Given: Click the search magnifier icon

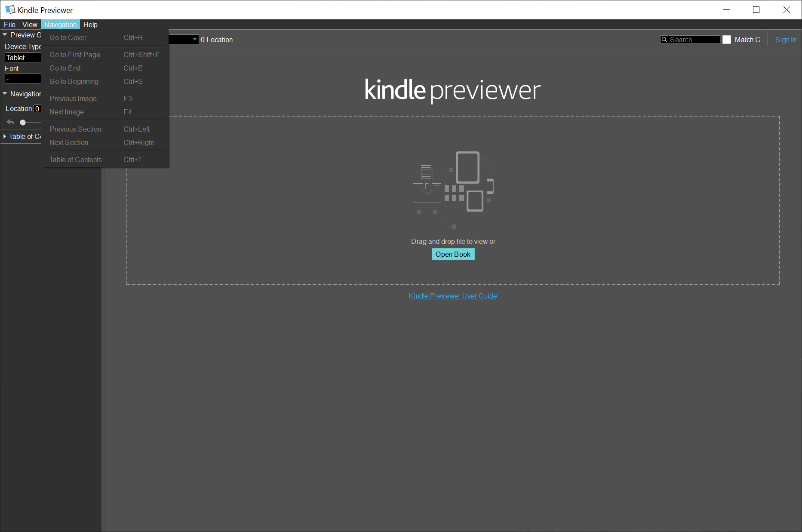Looking at the screenshot, I should 664,40.
